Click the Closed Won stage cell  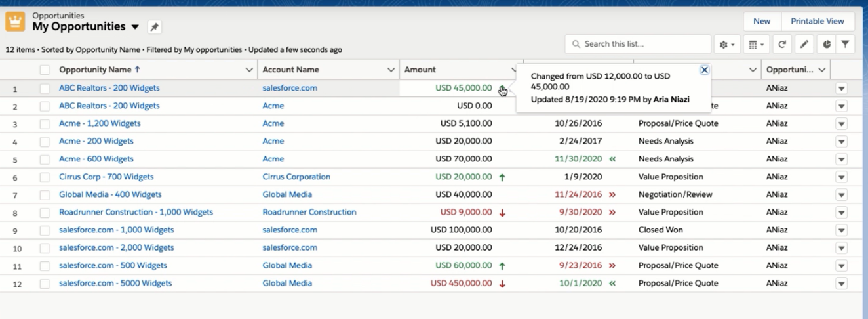(x=661, y=230)
